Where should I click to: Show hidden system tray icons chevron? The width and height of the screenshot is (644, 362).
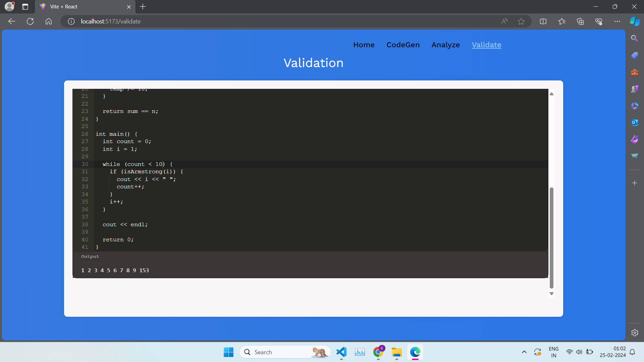[524, 352]
